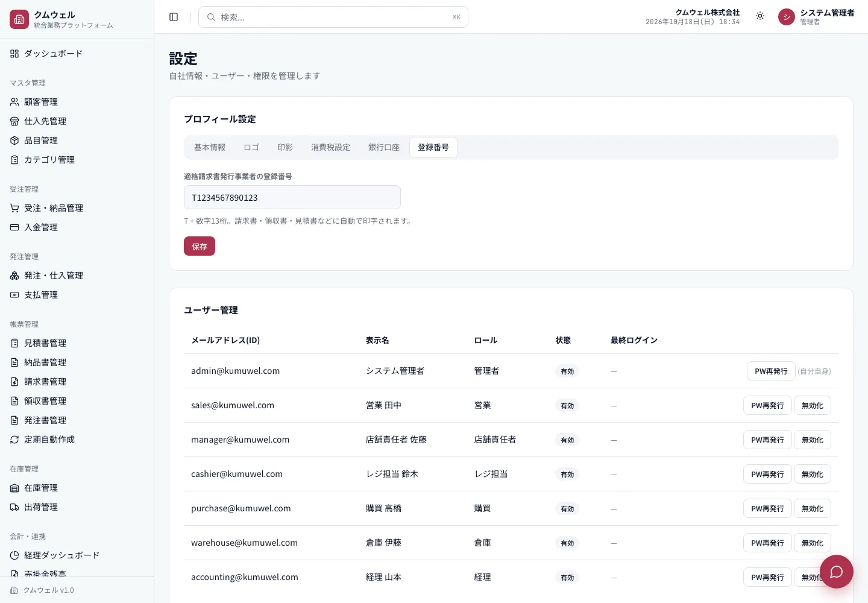This screenshot has height=603, width=868.
Task: Click the 発注書管理 document icon
Action: point(14,420)
